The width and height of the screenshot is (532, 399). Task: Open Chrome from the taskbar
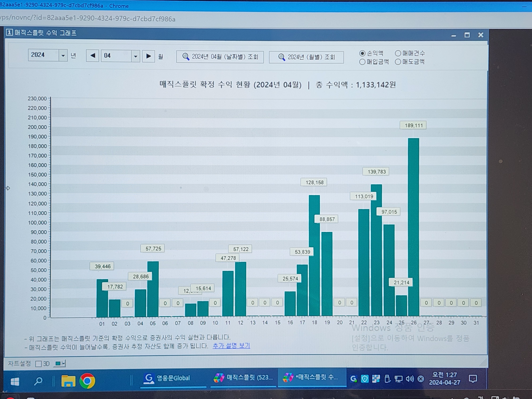point(87,381)
